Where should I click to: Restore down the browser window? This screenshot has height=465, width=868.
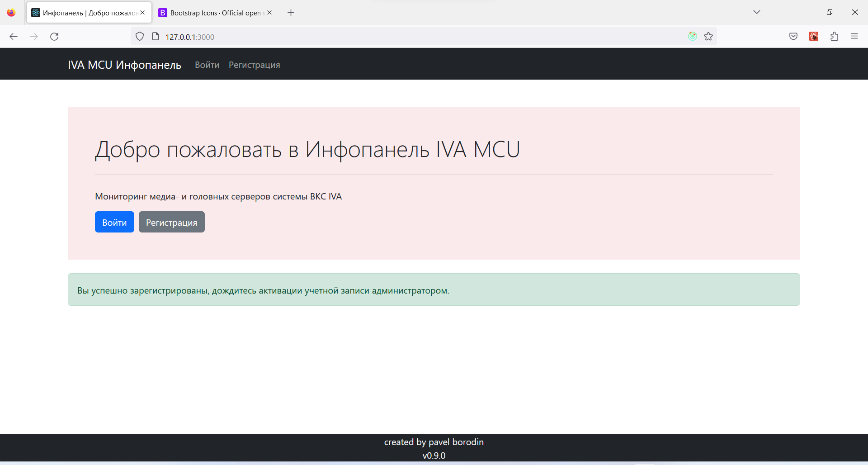[x=830, y=12]
